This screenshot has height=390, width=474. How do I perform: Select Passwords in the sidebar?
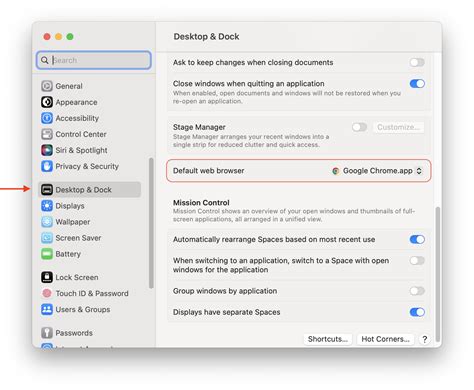click(x=89, y=333)
